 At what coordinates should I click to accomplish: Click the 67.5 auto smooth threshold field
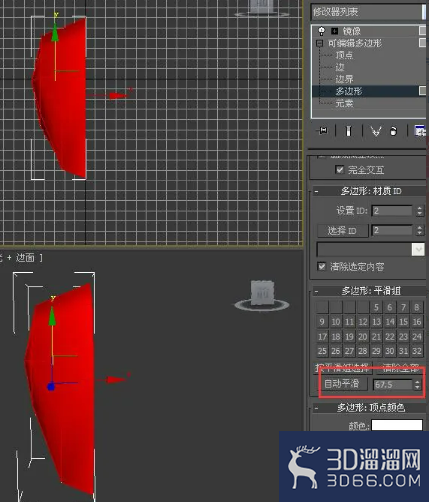393,385
